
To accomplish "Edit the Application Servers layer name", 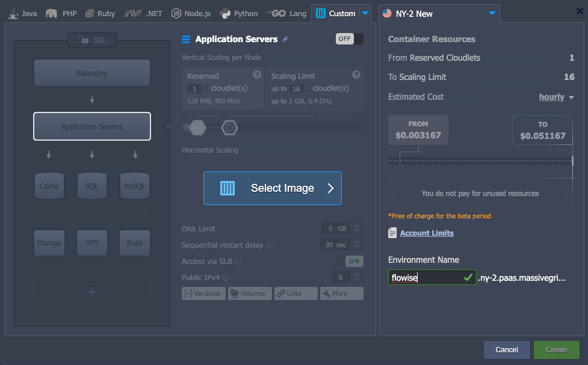I will [285, 39].
